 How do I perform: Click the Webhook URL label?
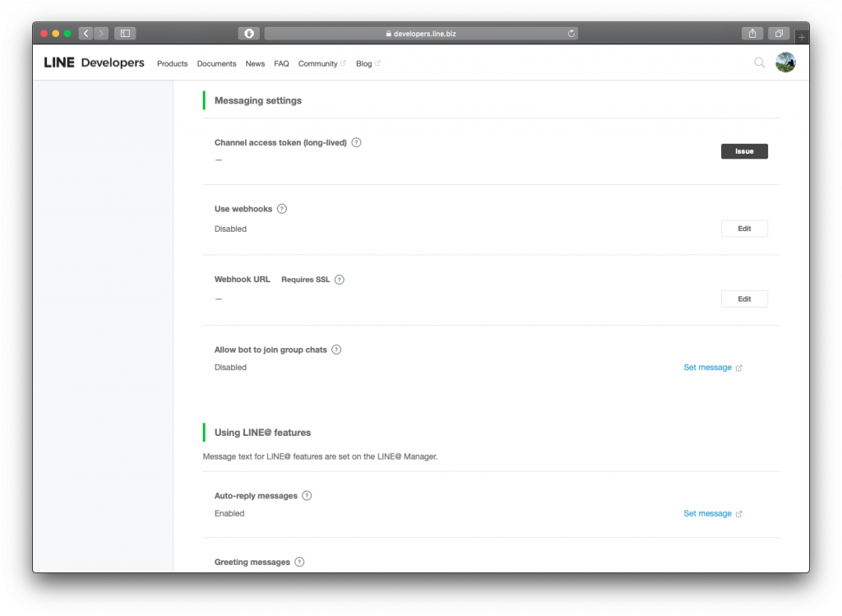(x=243, y=280)
